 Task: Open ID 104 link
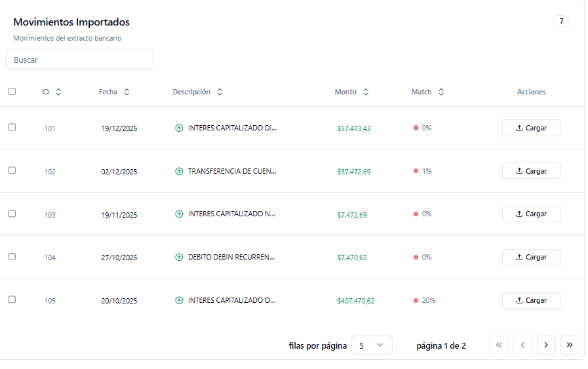[50, 258]
